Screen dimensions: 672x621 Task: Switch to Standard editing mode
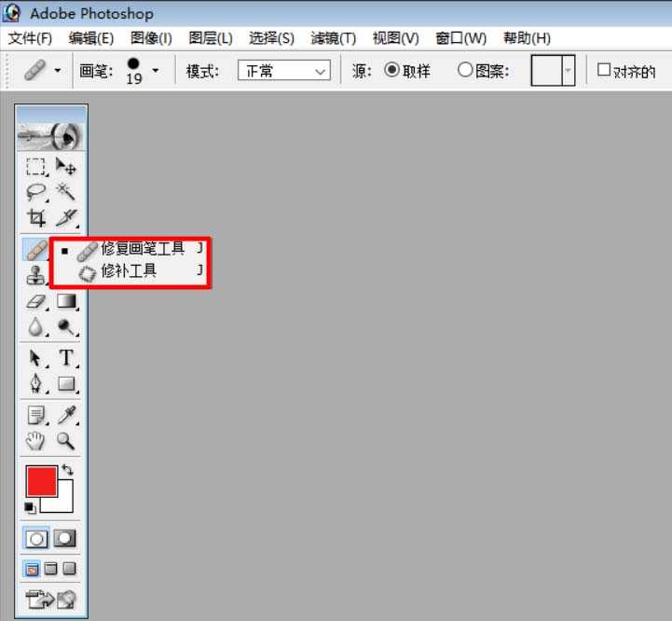coord(36,539)
